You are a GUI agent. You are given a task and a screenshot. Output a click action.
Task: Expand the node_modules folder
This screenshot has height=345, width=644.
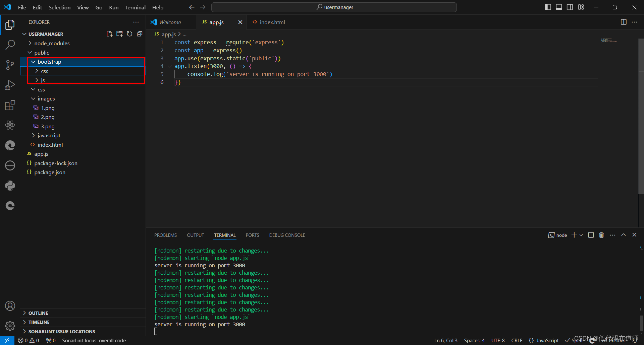tap(83, 43)
